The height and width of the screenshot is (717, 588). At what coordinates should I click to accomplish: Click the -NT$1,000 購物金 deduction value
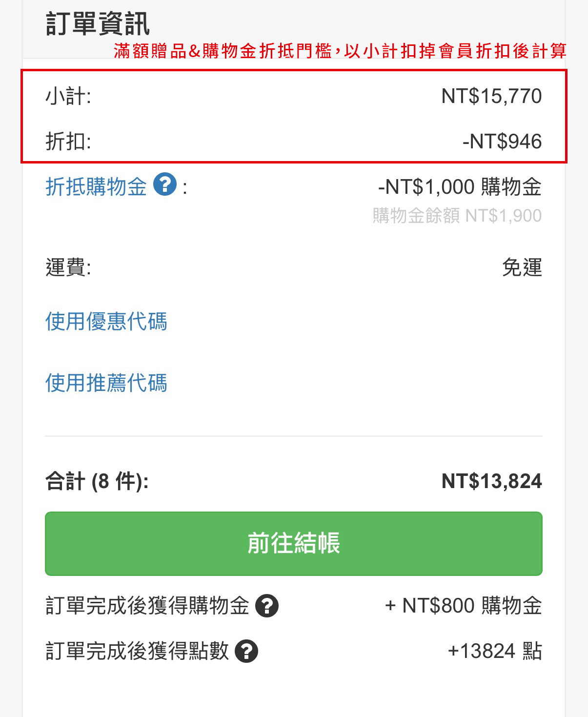click(460, 187)
